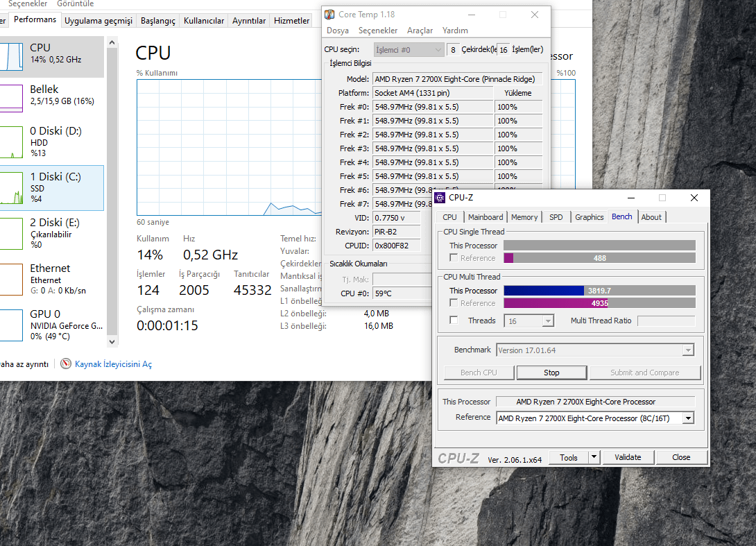Click the Tools button in CPU-Z

pyautogui.click(x=569, y=457)
